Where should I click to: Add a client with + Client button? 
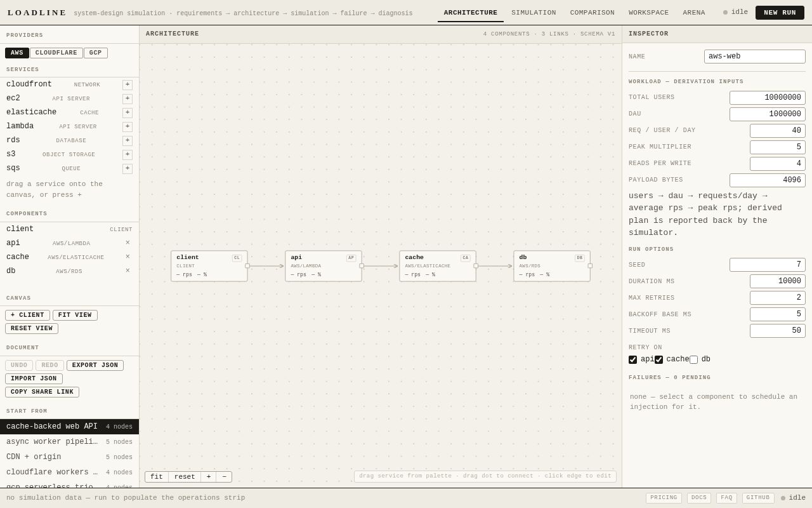(27, 316)
